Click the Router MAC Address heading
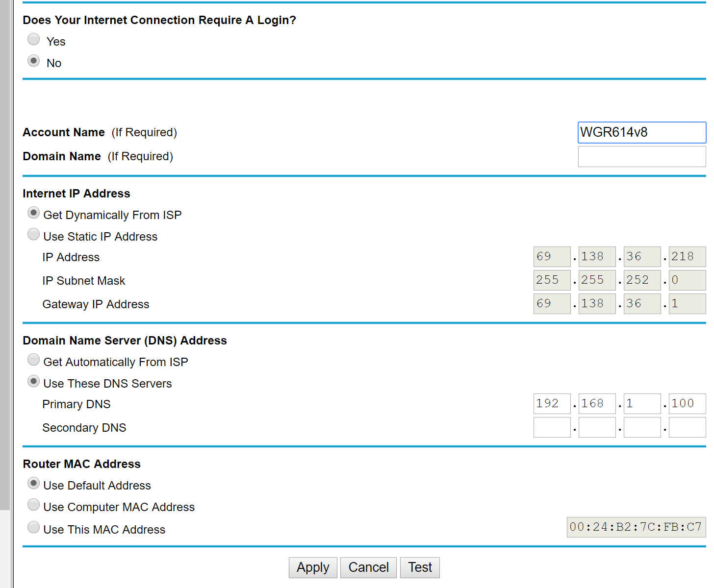This screenshot has height=588, width=714. click(x=81, y=464)
